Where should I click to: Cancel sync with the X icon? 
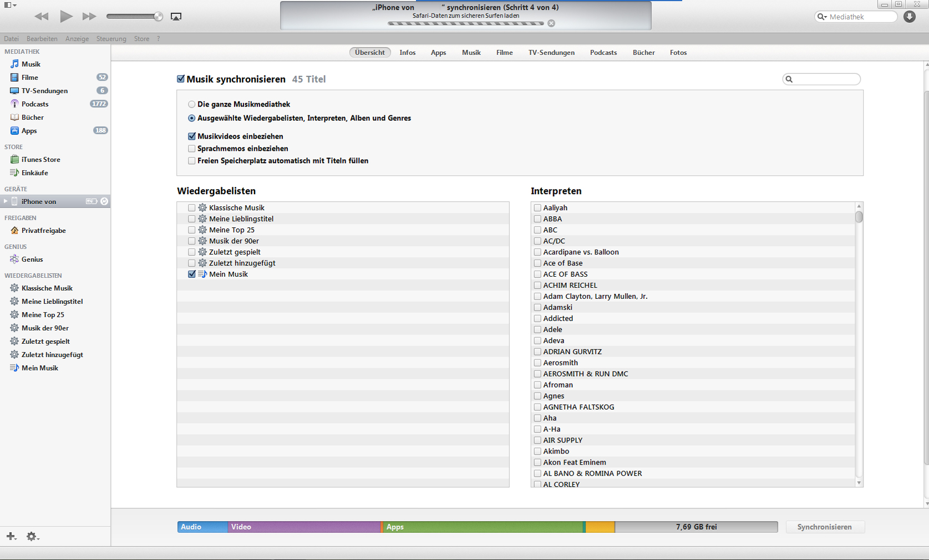coord(551,23)
